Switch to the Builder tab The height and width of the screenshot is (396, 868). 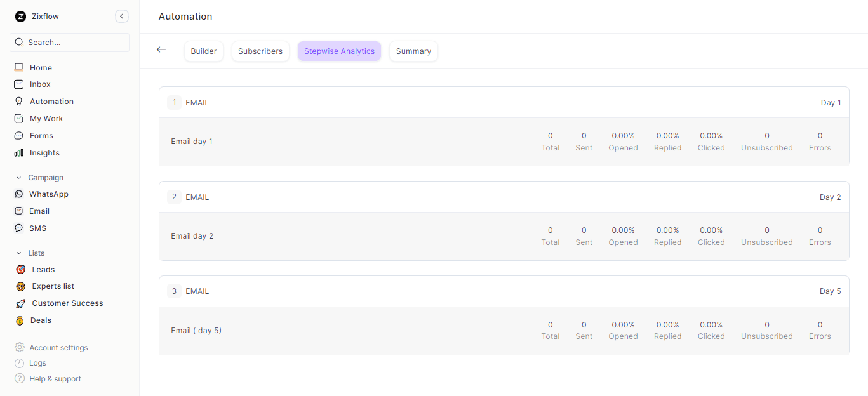(204, 51)
